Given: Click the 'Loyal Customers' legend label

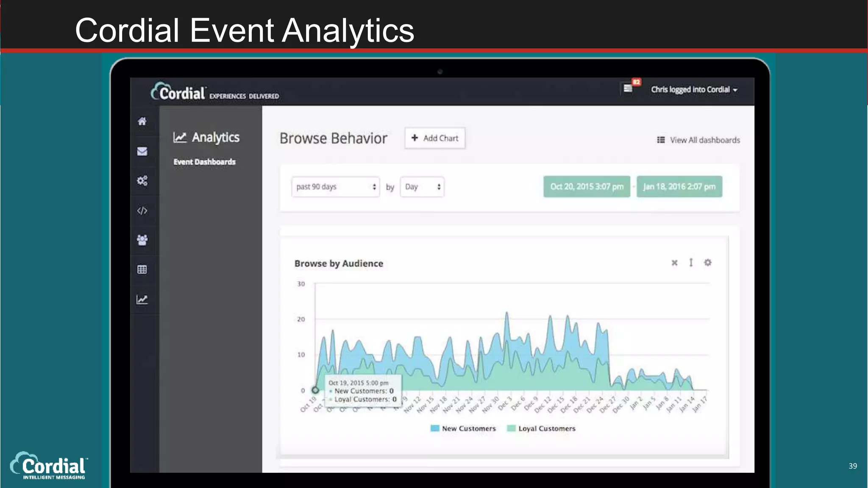Looking at the screenshot, I should 547,428.
